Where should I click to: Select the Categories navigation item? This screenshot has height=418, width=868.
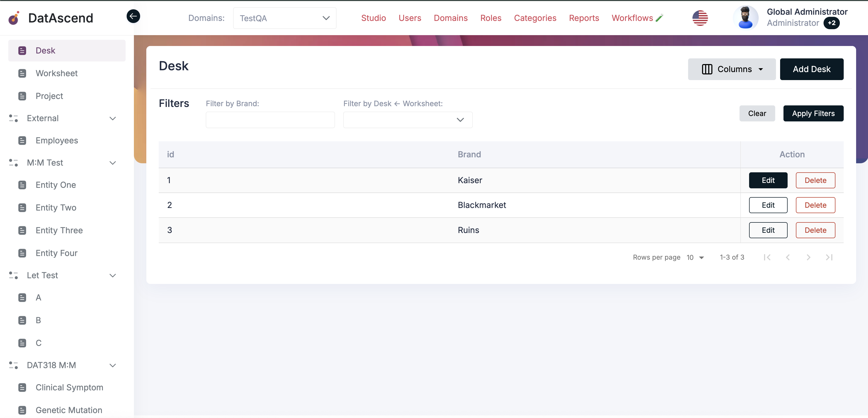pos(535,18)
